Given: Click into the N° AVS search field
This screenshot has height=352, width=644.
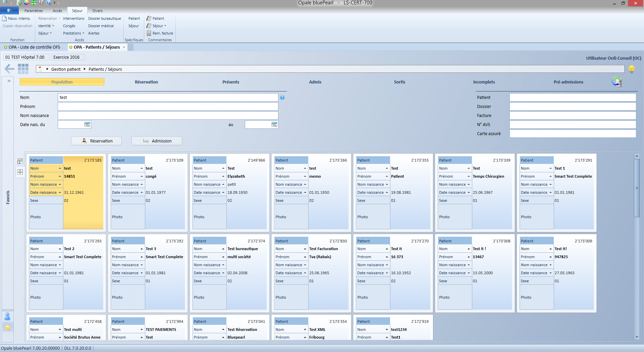Looking at the screenshot, I should [x=573, y=125].
